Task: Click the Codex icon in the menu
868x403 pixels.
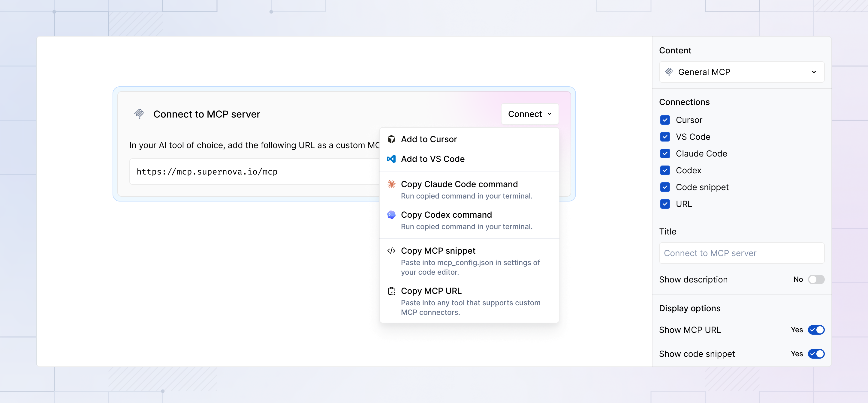Action: [391, 214]
